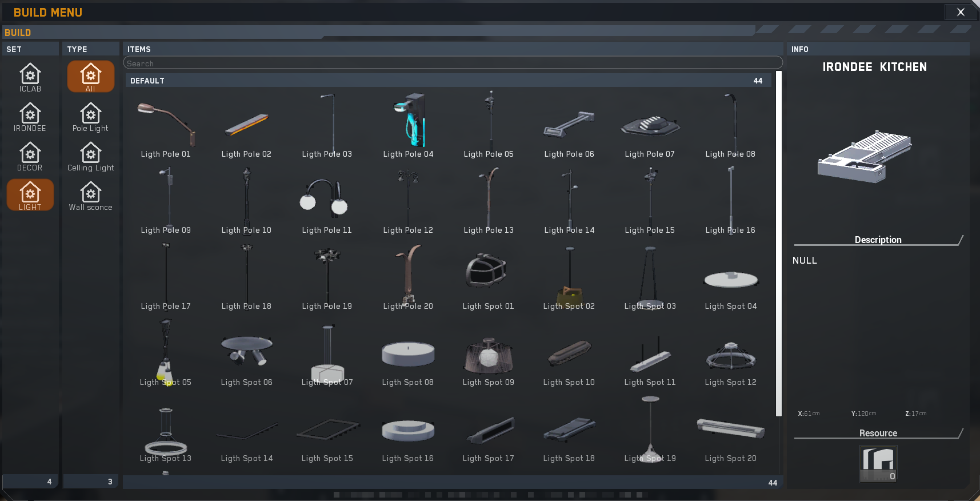Select the All type filter

pos(90,77)
